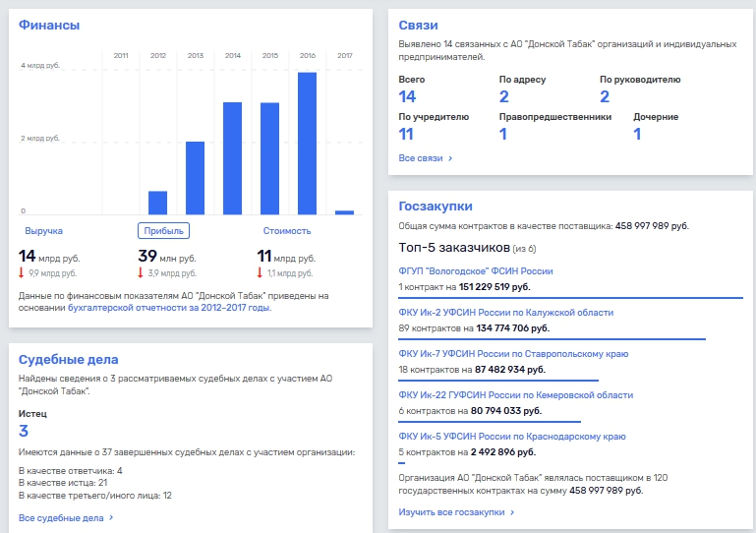Switch chart to Выручка tab

pos(43,231)
